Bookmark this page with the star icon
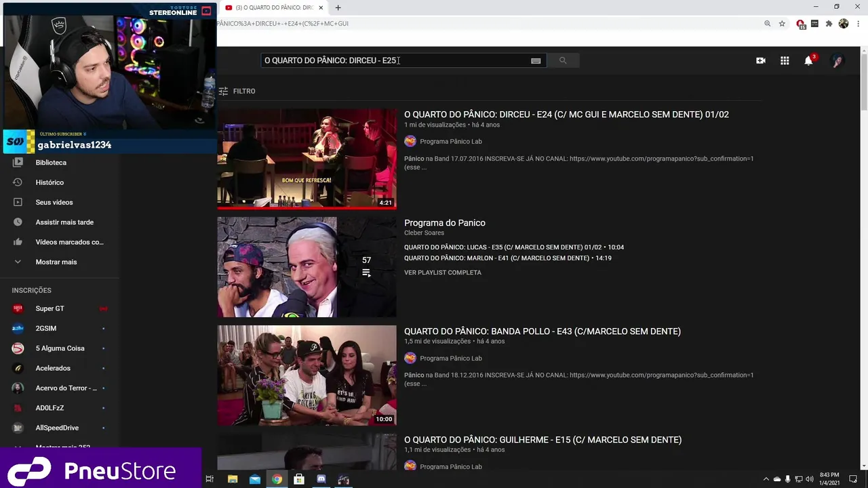Screen dimensions: 868x488 pyautogui.click(x=782, y=24)
